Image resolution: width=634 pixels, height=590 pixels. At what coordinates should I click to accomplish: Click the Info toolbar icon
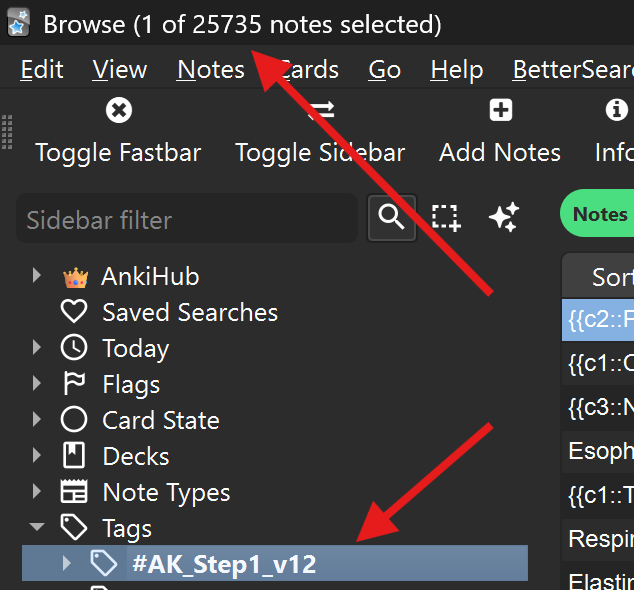(x=617, y=110)
